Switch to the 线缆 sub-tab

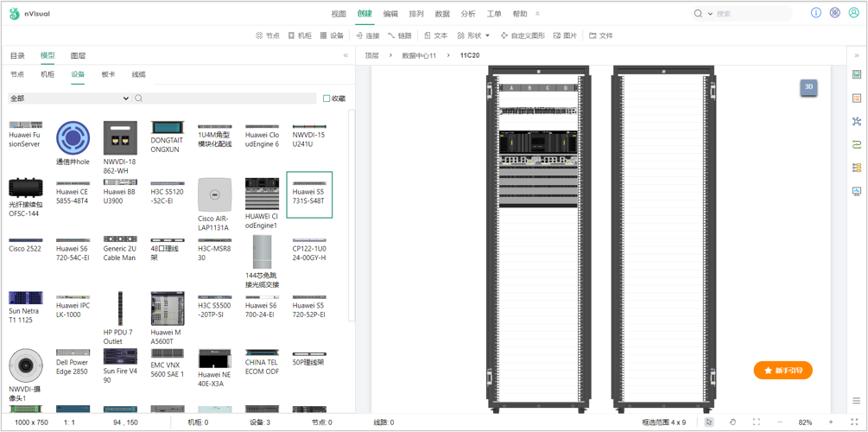tap(139, 74)
